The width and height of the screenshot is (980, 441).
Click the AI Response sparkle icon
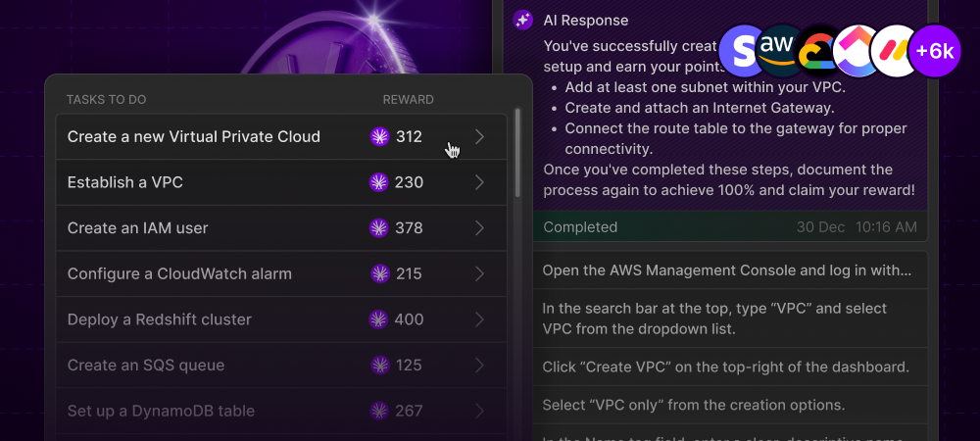click(x=522, y=20)
